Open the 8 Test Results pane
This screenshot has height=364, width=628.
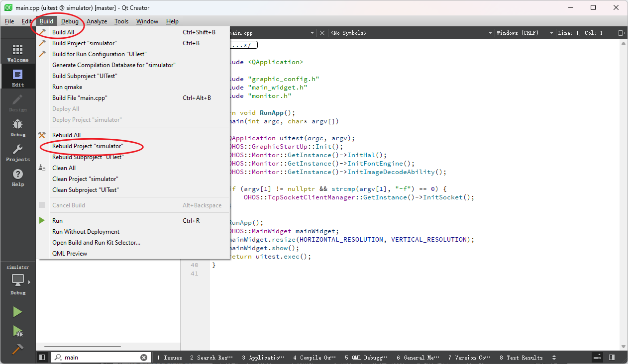tap(521, 357)
